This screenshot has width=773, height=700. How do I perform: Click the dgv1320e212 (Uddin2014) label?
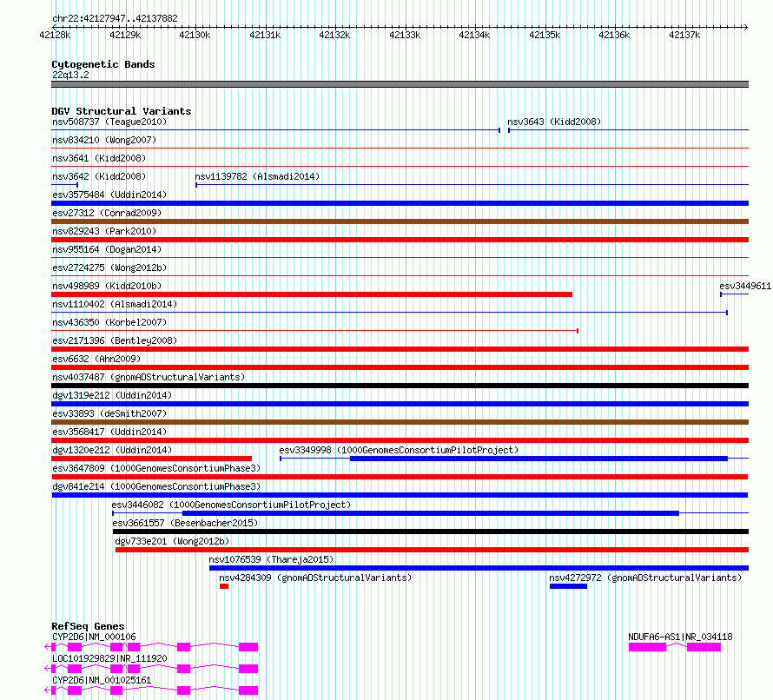coord(112,450)
